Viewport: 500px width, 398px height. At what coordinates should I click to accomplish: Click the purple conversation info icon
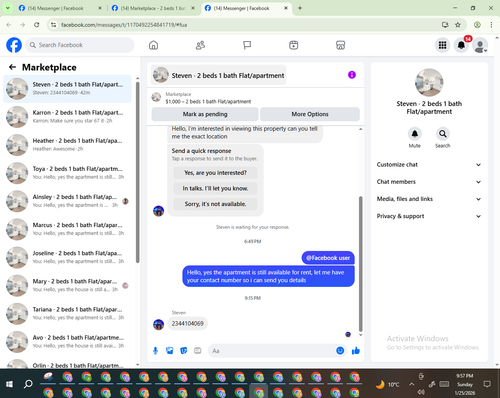click(352, 75)
